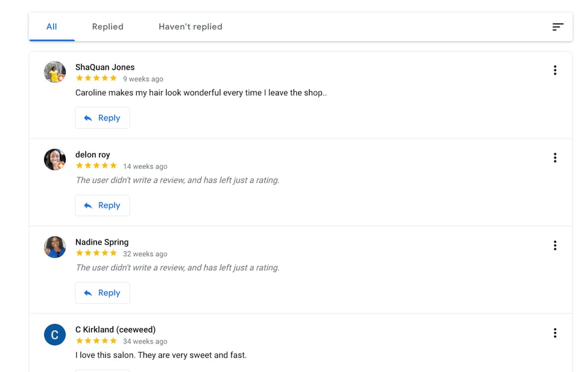Image resolution: width=588 pixels, height=372 pixels.
Task: Reply to ShaQuan Jones review
Action: point(103,118)
